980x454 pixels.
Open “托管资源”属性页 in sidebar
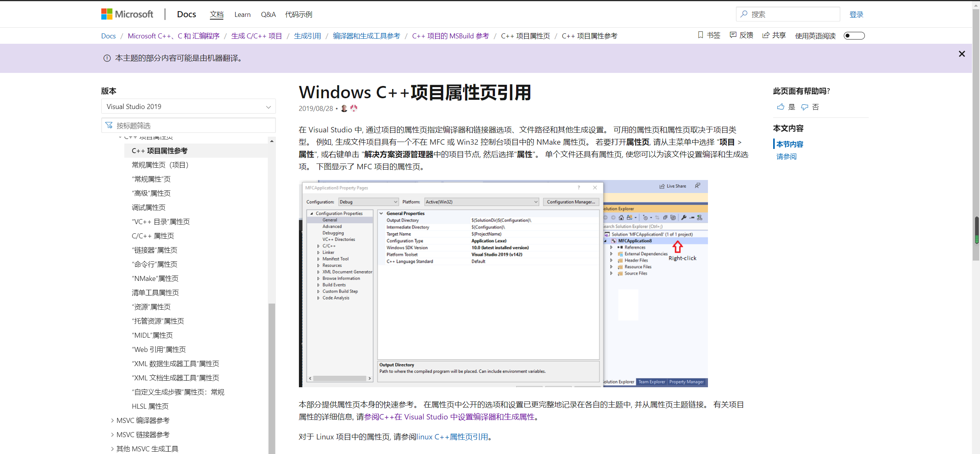click(x=158, y=321)
